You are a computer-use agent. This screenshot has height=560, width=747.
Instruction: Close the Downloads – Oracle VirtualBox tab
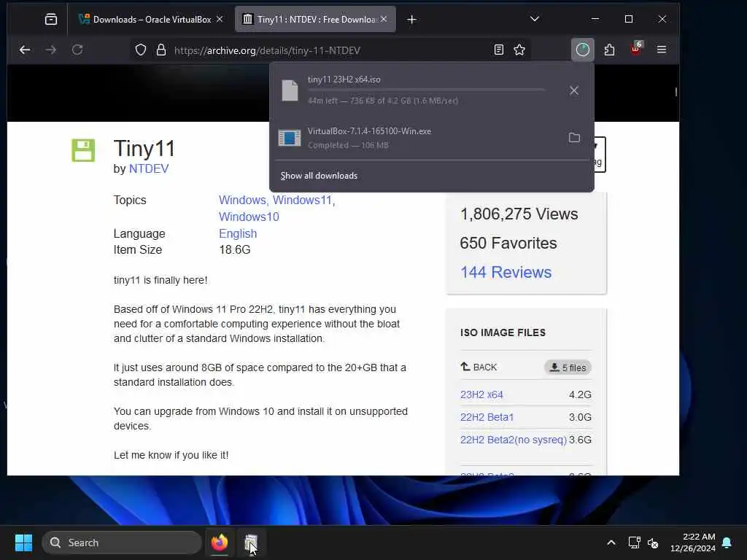coord(219,19)
